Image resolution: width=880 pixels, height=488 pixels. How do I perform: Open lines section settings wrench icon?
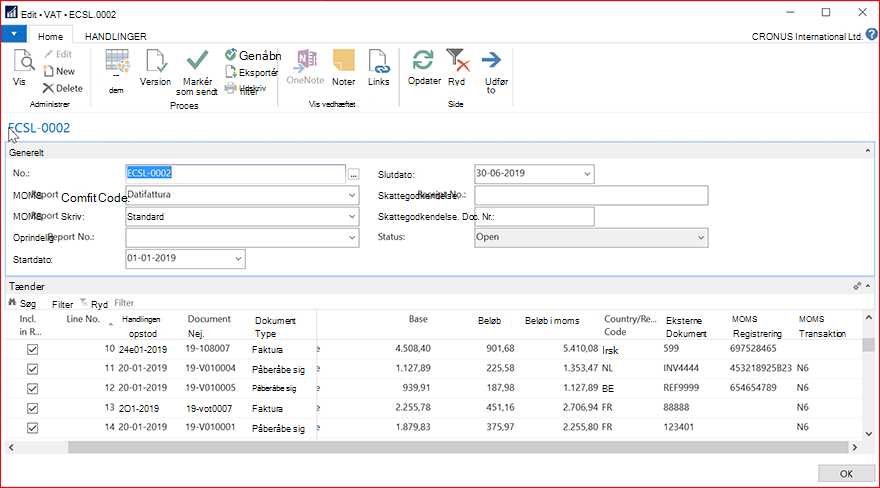(857, 286)
